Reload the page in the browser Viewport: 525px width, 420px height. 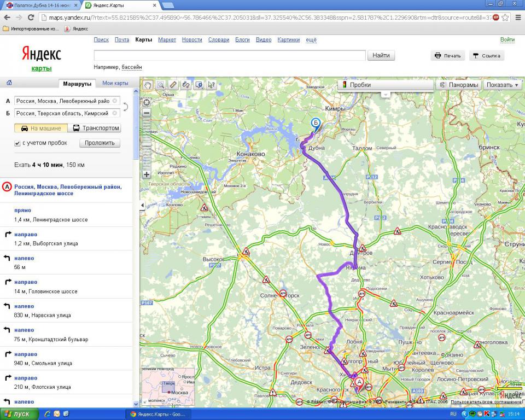point(31,17)
